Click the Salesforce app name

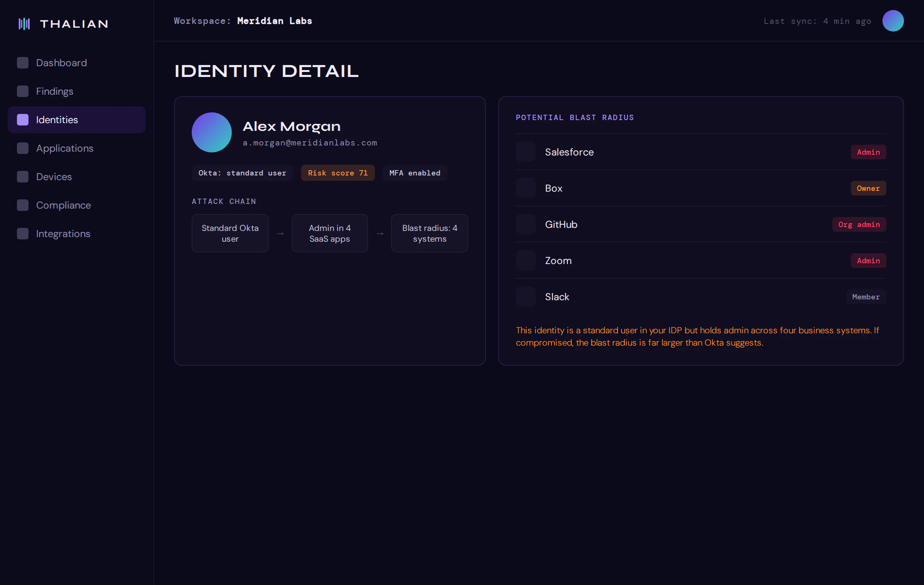tap(569, 152)
